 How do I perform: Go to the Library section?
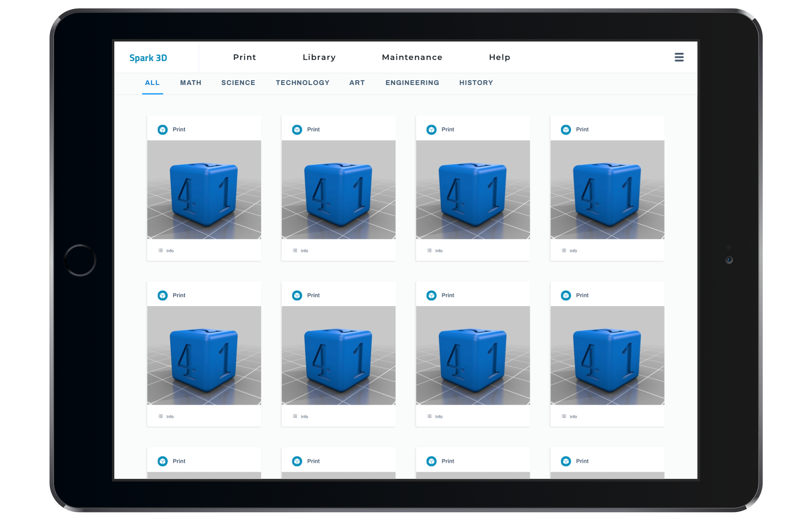pyautogui.click(x=319, y=57)
